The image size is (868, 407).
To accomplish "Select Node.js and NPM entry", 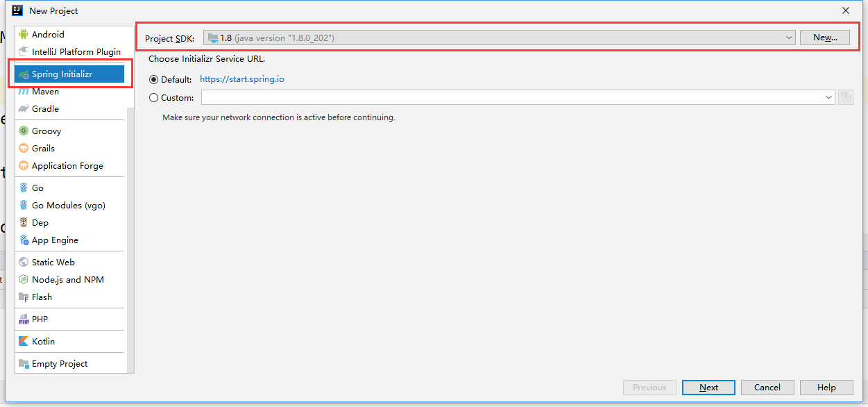I will pyautogui.click(x=70, y=279).
